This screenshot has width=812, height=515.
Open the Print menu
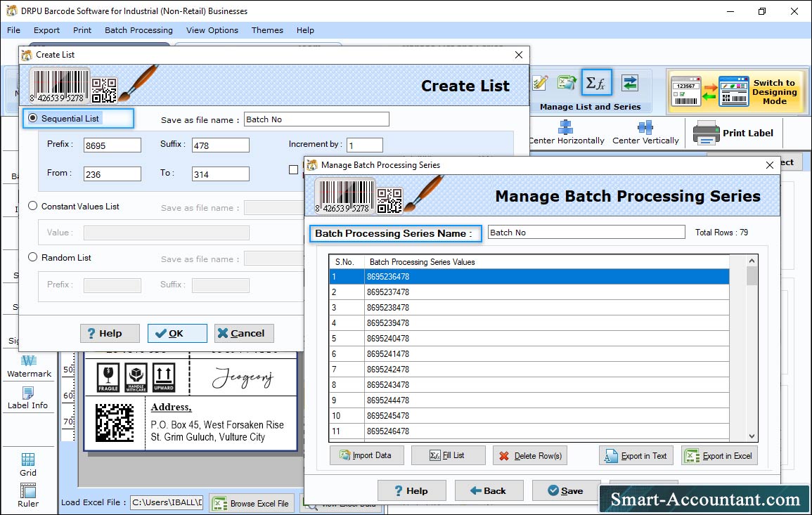tap(82, 30)
